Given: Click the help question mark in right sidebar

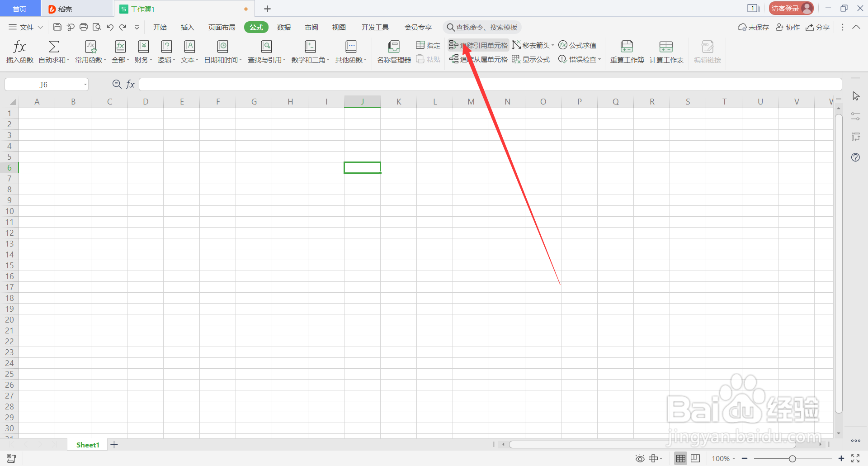Looking at the screenshot, I should tap(855, 157).
